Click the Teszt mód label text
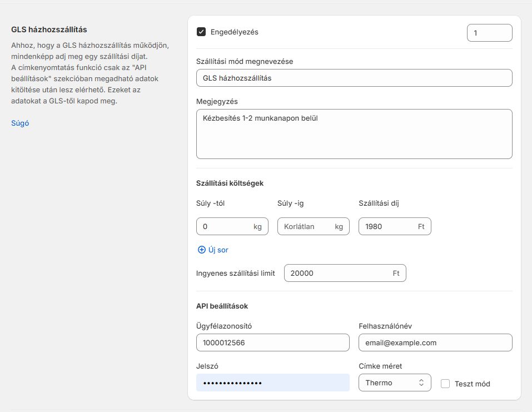 coord(472,384)
